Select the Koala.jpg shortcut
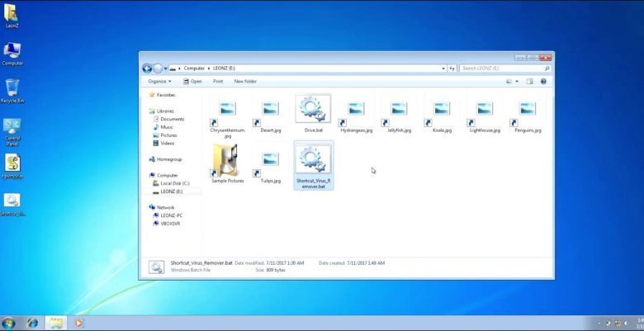Image resolution: width=644 pixels, height=331 pixels. [x=442, y=110]
